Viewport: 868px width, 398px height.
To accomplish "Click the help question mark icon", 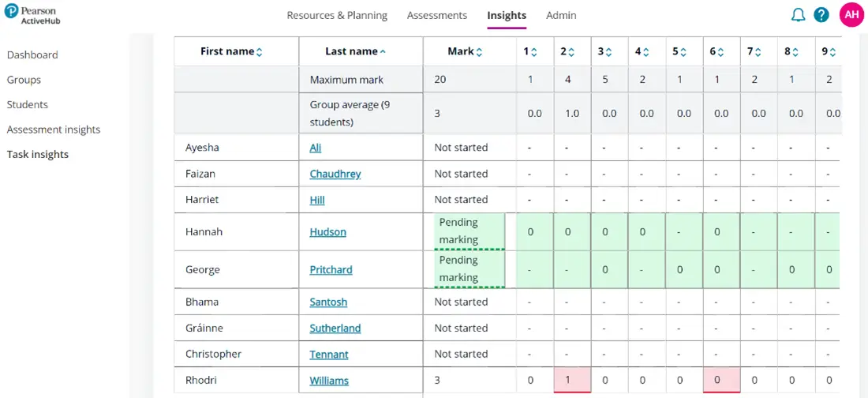I will [x=821, y=15].
